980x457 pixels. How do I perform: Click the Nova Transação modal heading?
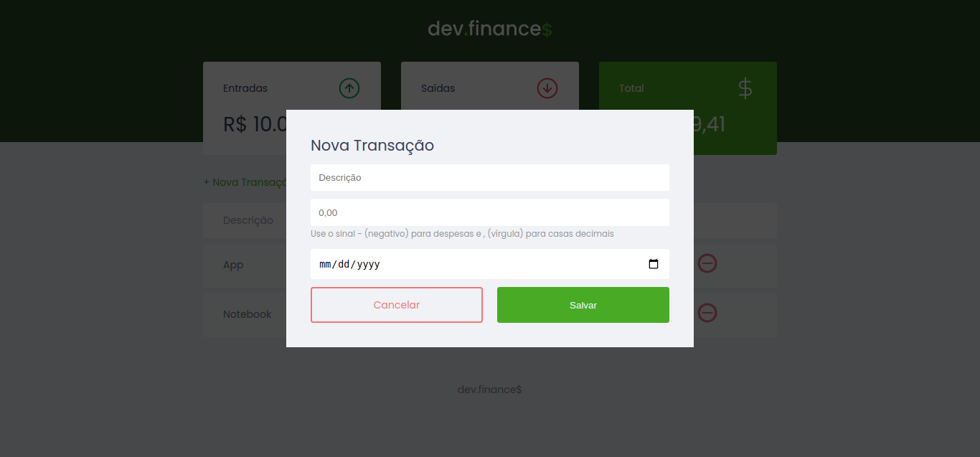coord(372,146)
